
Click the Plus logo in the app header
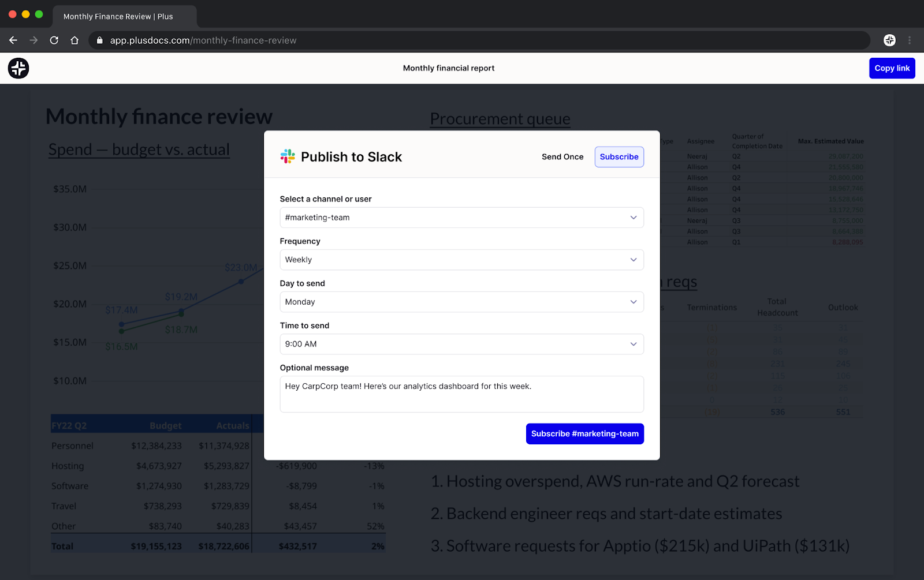18,68
